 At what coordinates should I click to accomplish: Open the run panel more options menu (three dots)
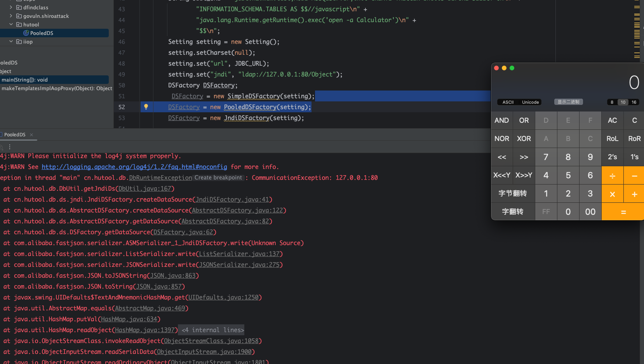pyautogui.click(x=10, y=147)
